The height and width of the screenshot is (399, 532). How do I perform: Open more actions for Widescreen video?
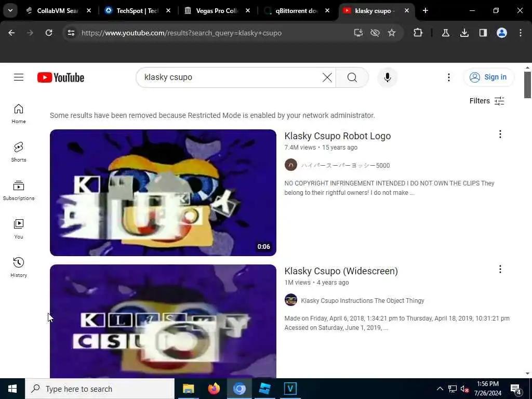[500, 270]
